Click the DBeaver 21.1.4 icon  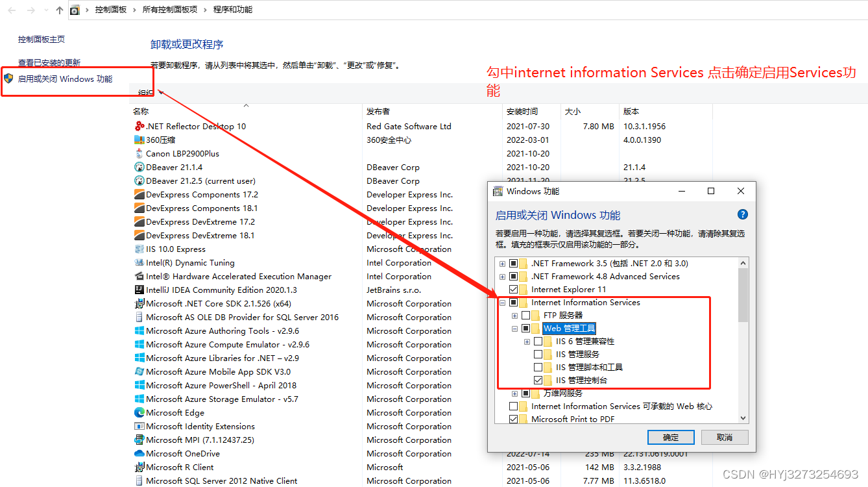(139, 167)
